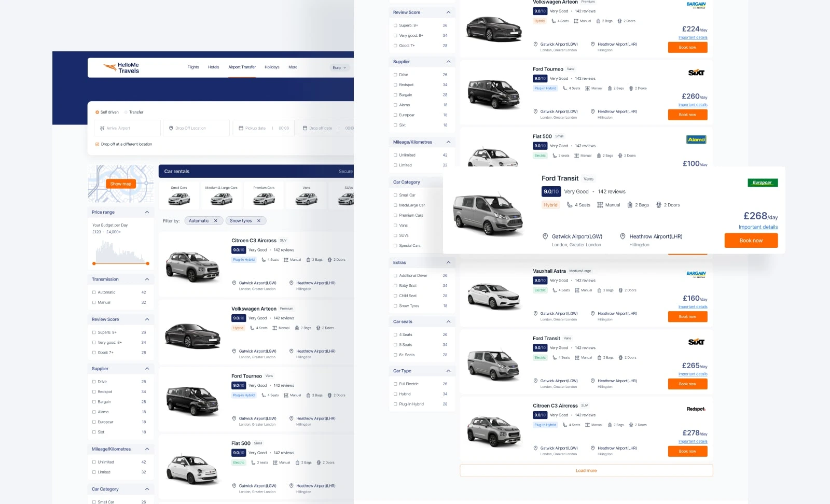Click Sixt logo on the £260 Ford Tourneo card
The width and height of the screenshot is (830, 504).
(x=696, y=73)
